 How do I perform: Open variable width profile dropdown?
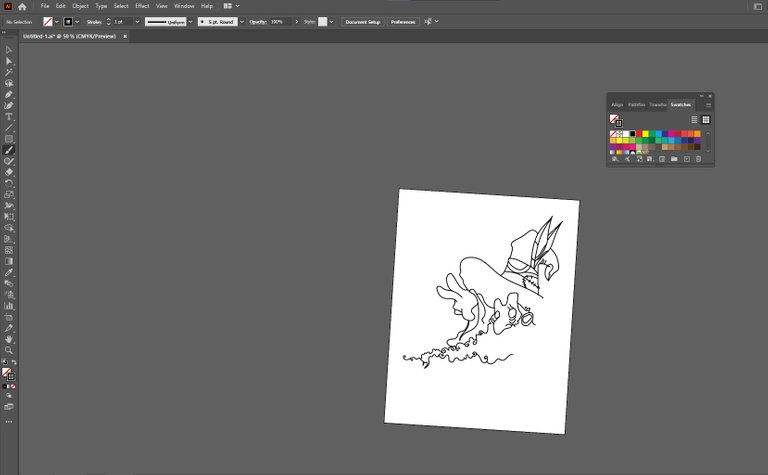click(191, 22)
